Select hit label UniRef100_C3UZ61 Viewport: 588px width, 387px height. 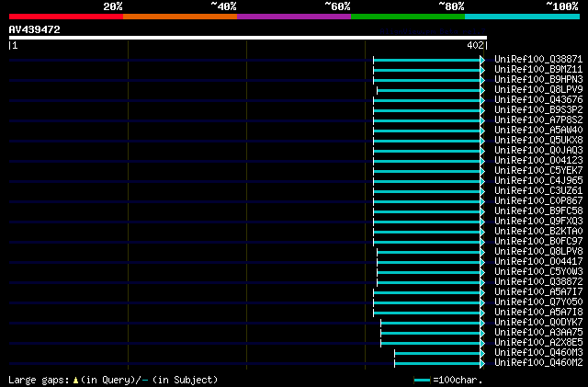tap(538, 191)
